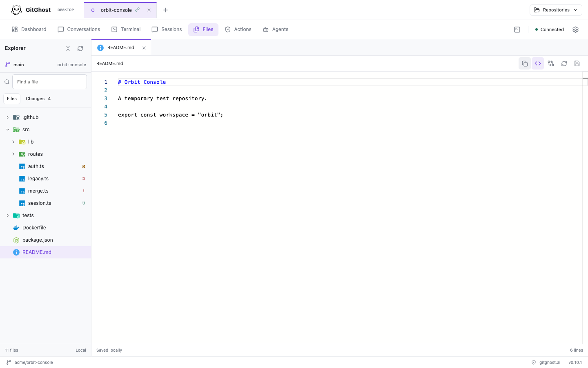Click the search magnifier icon
The image size is (588, 368).
[x=7, y=82]
